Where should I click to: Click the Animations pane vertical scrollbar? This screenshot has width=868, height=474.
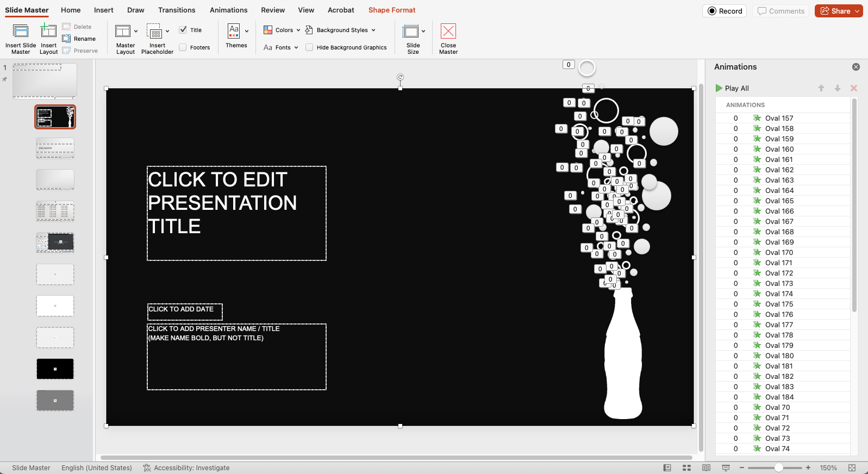[x=854, y=205]
